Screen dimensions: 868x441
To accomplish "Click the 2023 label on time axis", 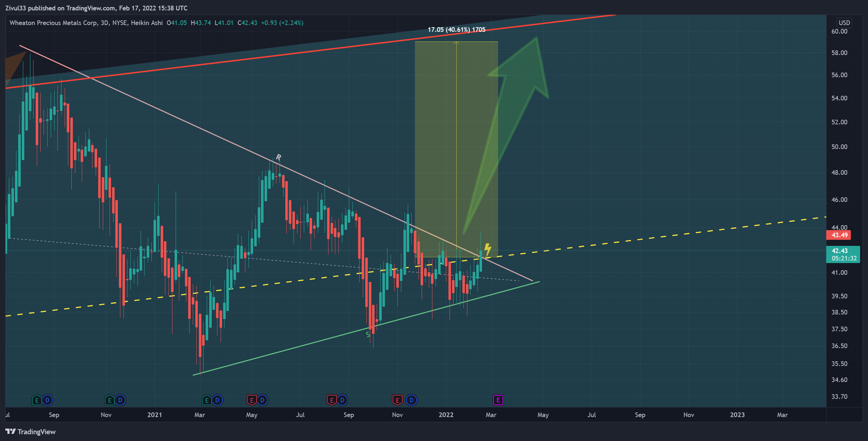I will 737,415.
